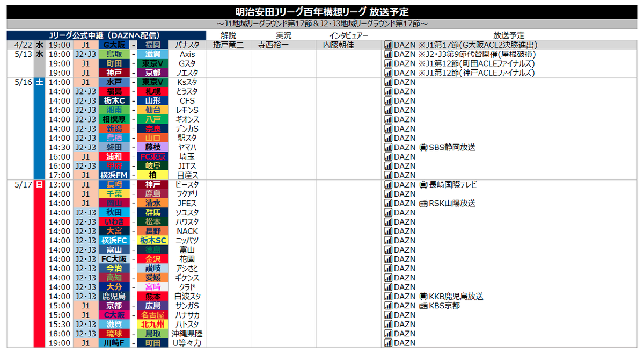The width and height of the screenshot is (644, 353).
Task: Select the いわき team cell
Action: coord(114,222)
